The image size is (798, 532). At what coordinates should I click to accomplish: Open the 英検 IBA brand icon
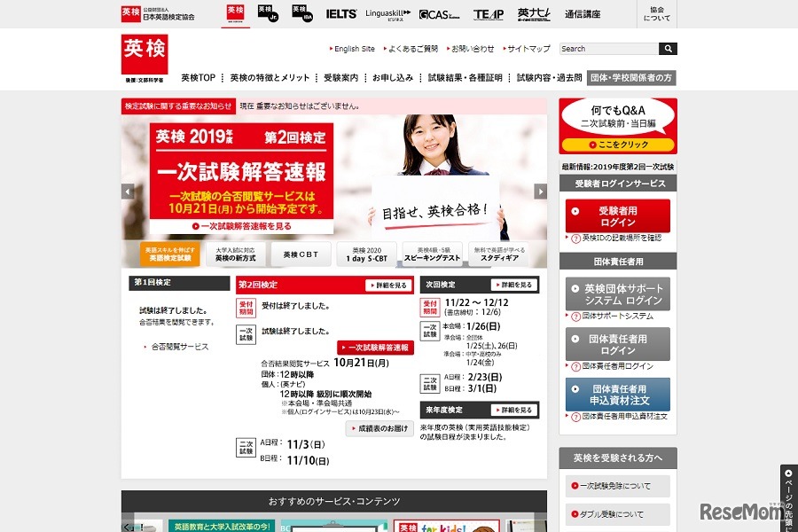coord(302,13)
